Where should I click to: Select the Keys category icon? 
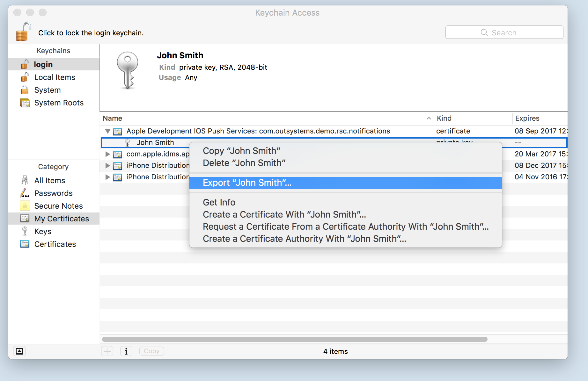pyautogui.click(x=24, y=231)
